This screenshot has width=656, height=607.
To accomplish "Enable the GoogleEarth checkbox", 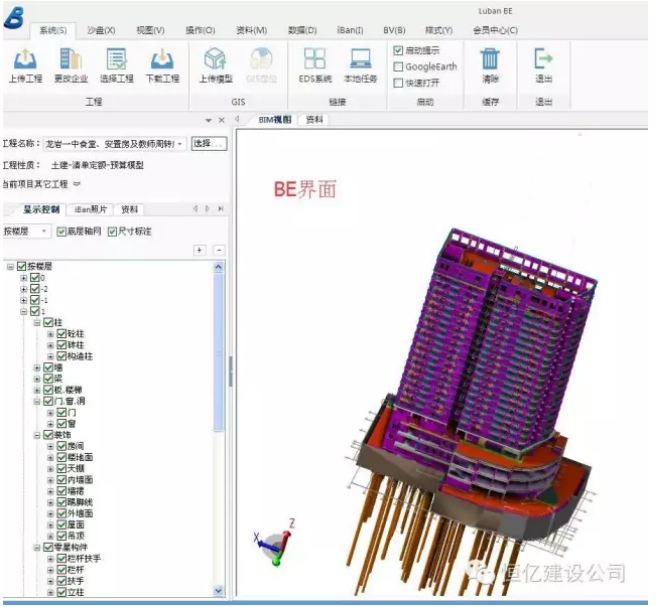I will point(398,67).
